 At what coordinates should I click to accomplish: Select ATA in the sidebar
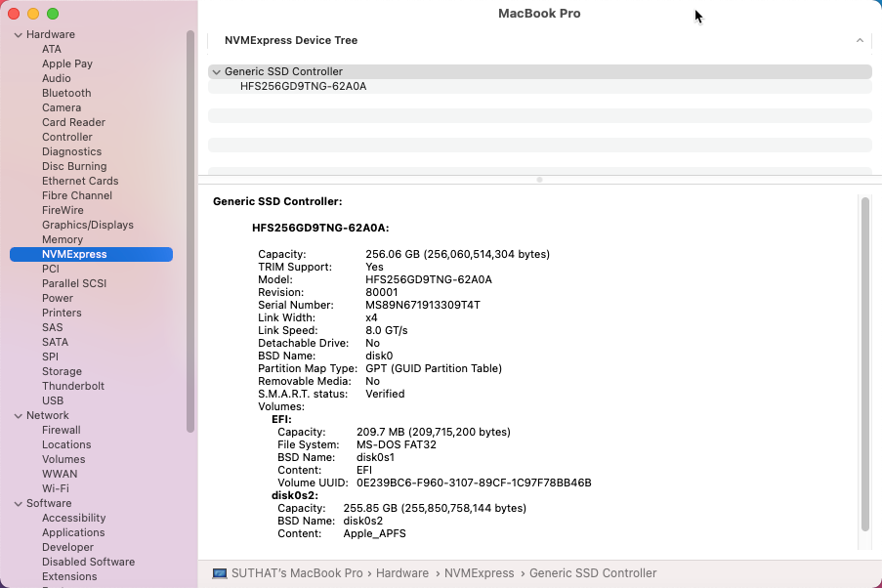(51, 49)
